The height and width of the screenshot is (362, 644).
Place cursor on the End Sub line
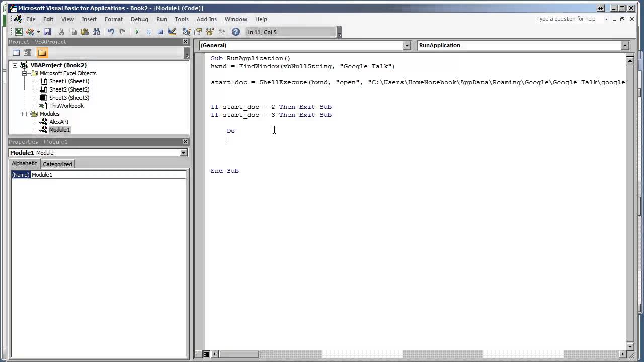coord(225,171)
